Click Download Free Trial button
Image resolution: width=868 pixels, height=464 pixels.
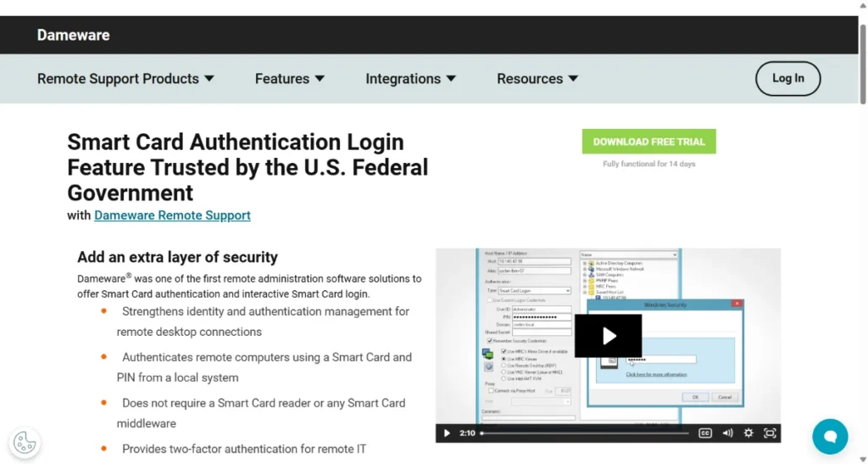[648, 142]
